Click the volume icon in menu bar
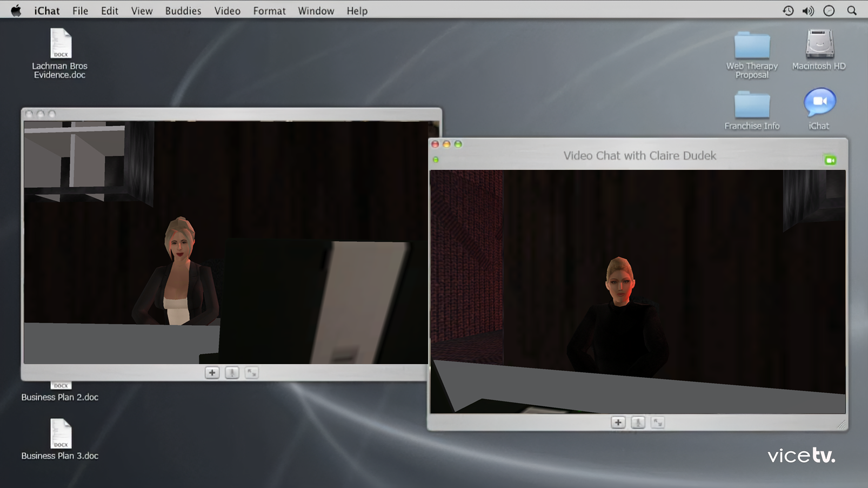868x488 pixels. [x=809, y=11]
